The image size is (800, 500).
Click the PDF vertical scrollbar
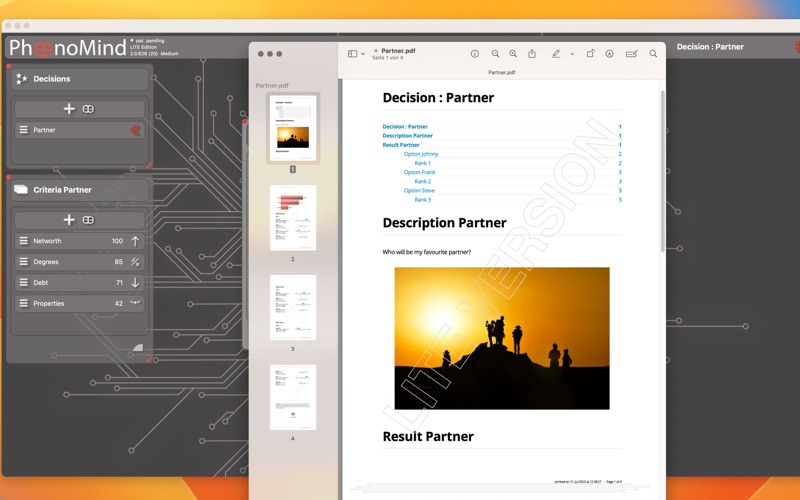[662, 171]
